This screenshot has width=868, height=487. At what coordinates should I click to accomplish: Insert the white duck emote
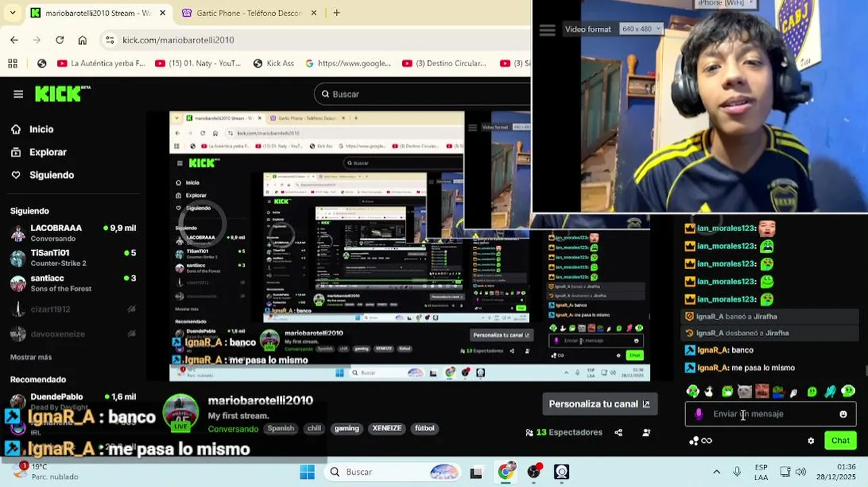tap(709, 391)
